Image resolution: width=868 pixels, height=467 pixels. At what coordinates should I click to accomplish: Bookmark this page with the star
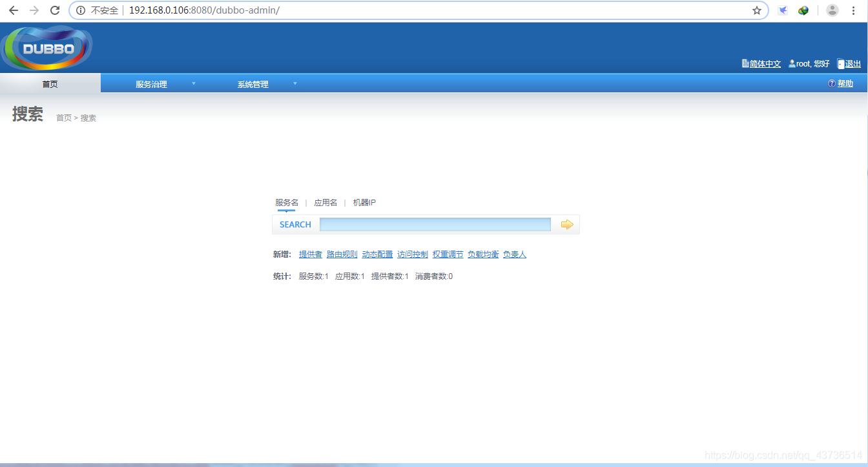click(x=757, y=10)
